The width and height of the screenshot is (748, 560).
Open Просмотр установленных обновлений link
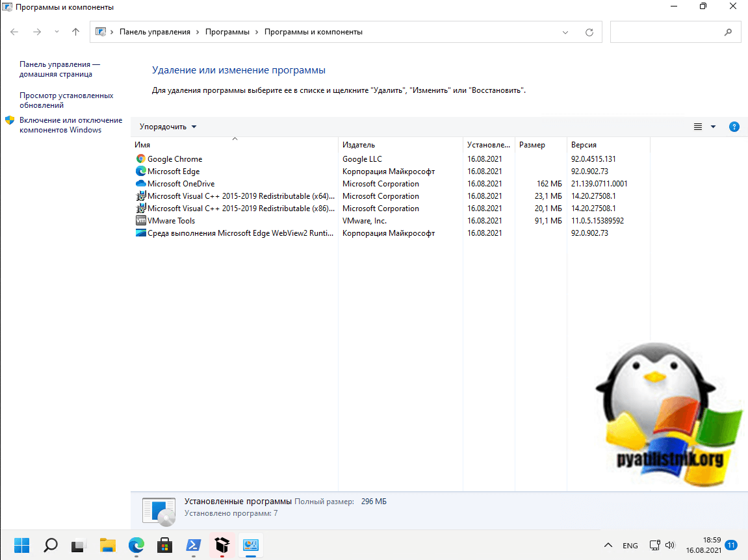(66, 100)
